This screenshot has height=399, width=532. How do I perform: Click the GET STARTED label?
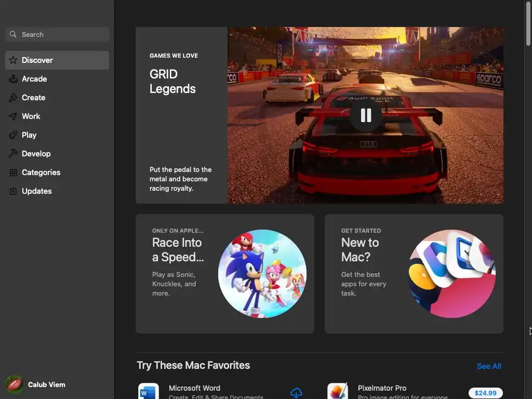point(361,231)
